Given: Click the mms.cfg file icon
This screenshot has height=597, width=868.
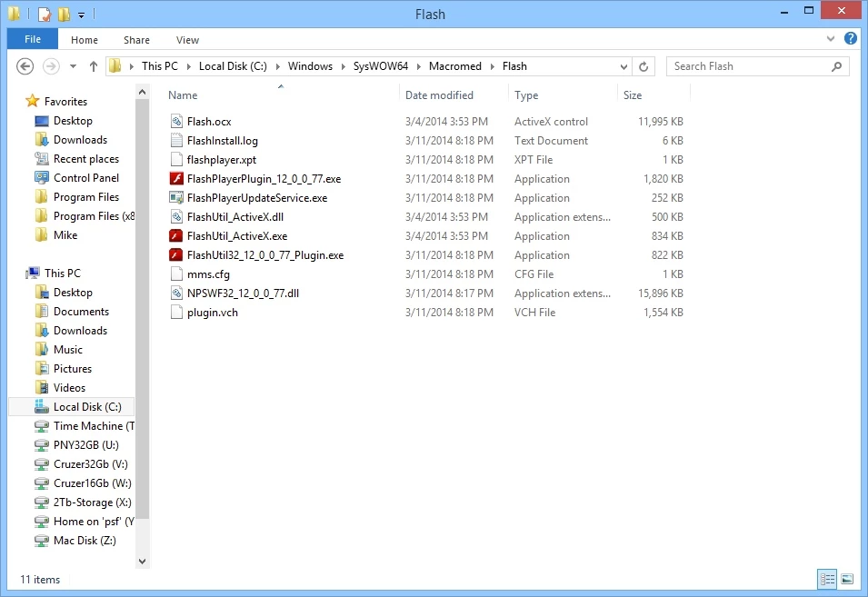Looking at the screenshot, I should [176, 274].
